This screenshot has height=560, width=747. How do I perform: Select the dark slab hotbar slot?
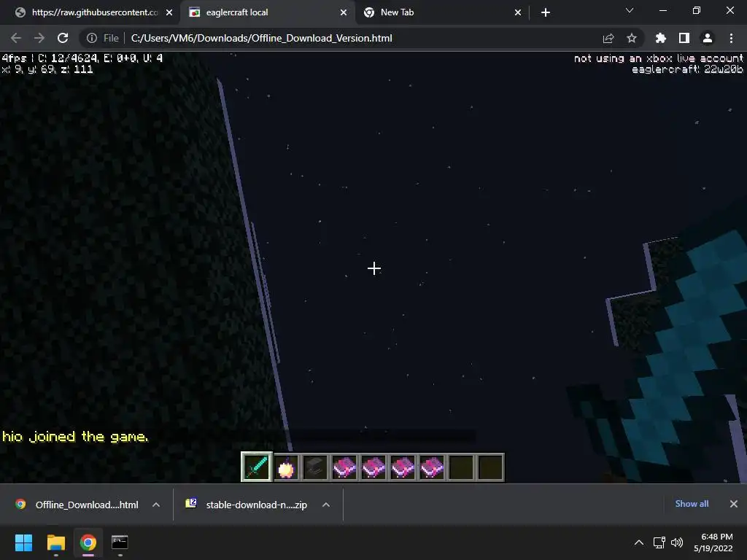315,467
